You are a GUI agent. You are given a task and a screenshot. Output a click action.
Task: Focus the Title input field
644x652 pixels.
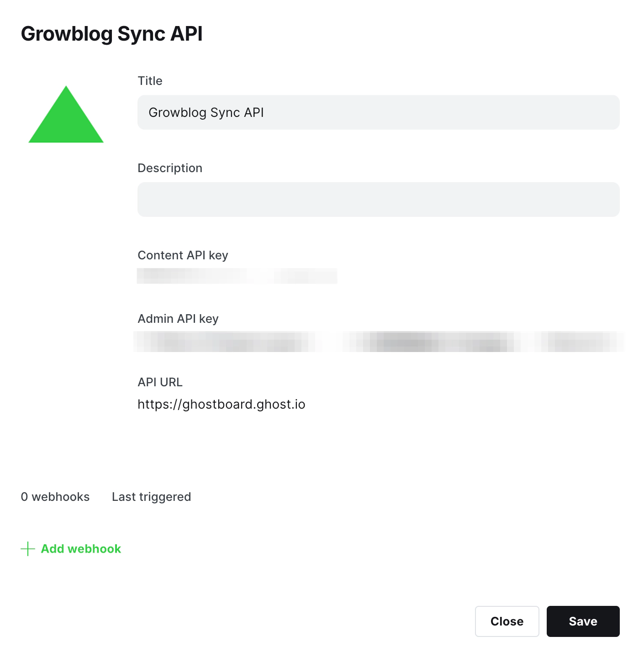coord(378,112)
